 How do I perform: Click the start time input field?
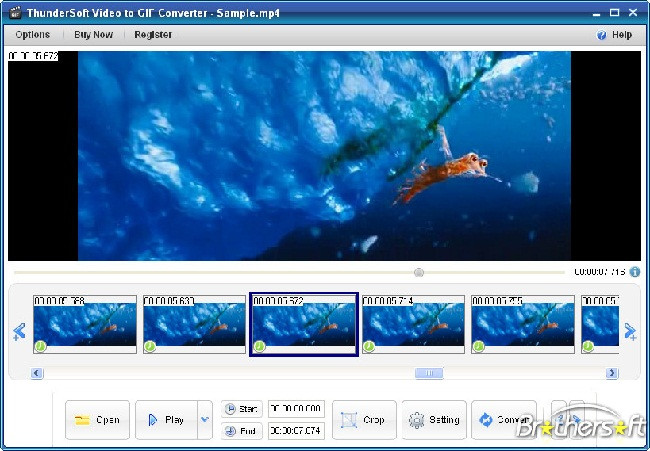pyautogui.click(x=296, y=409)
